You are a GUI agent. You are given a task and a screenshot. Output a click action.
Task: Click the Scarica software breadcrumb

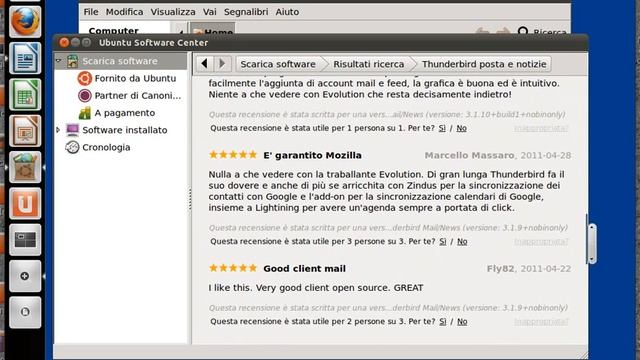[x=278, y=64]
